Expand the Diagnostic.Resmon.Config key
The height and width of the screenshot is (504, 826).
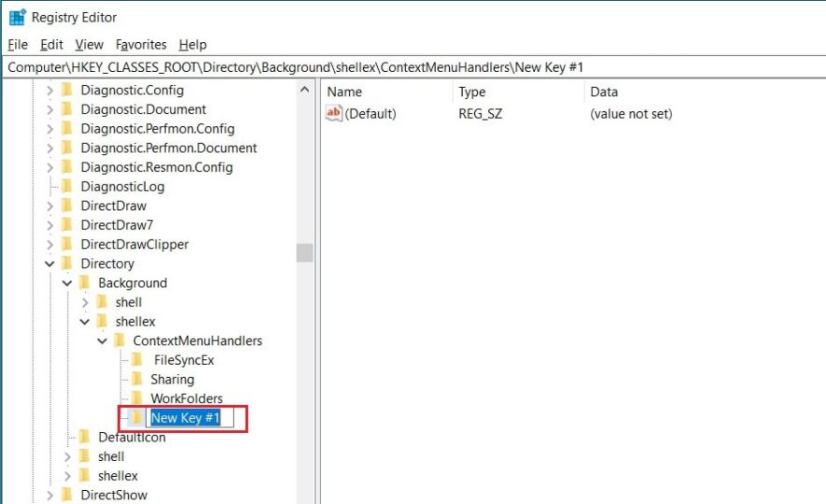pos(49,167)
